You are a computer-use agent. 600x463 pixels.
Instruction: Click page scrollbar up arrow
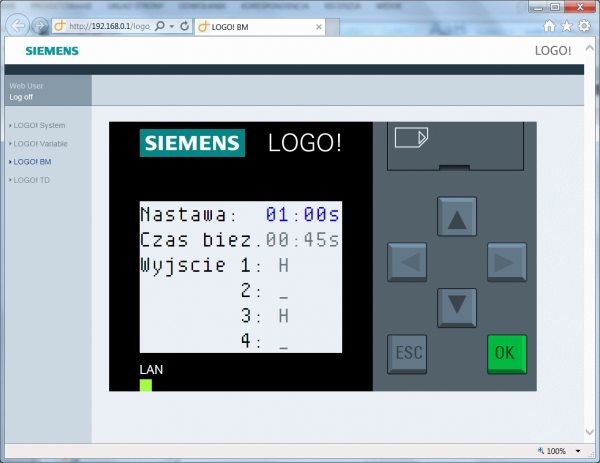589,48
